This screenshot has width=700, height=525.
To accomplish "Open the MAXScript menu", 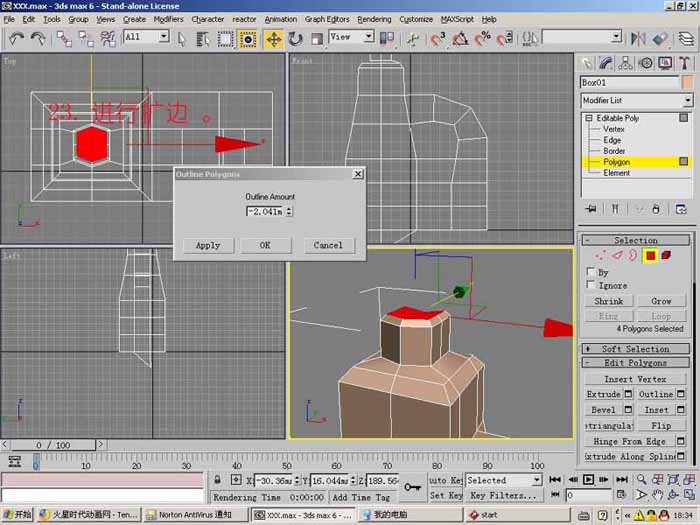I will (457, 19).
